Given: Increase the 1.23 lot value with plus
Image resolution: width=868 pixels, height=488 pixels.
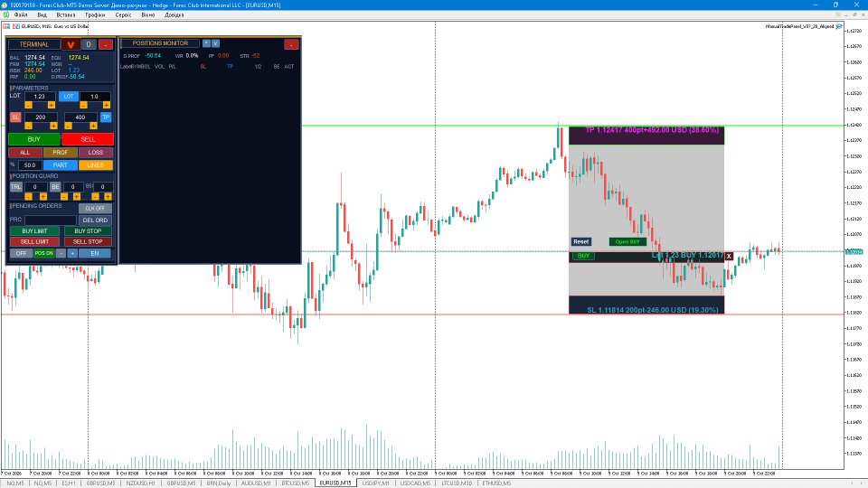Looking at the screenshot, I should (51, 105).
